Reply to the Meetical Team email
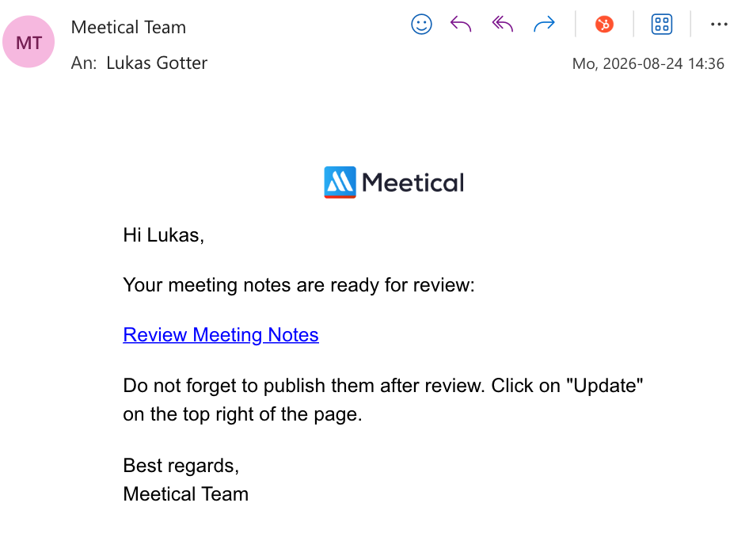Image resolution: width=749 pixels, height=560 pixels. coord(461,24)
